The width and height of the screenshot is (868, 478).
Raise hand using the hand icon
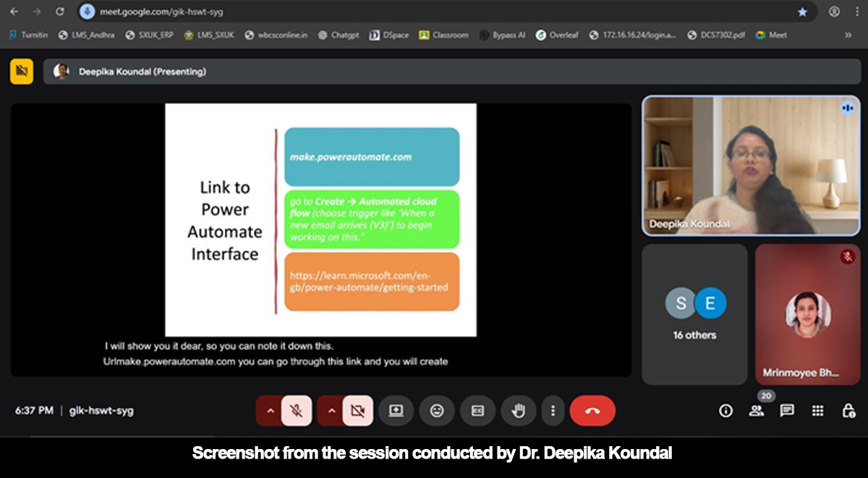click(x=518, y=411)
